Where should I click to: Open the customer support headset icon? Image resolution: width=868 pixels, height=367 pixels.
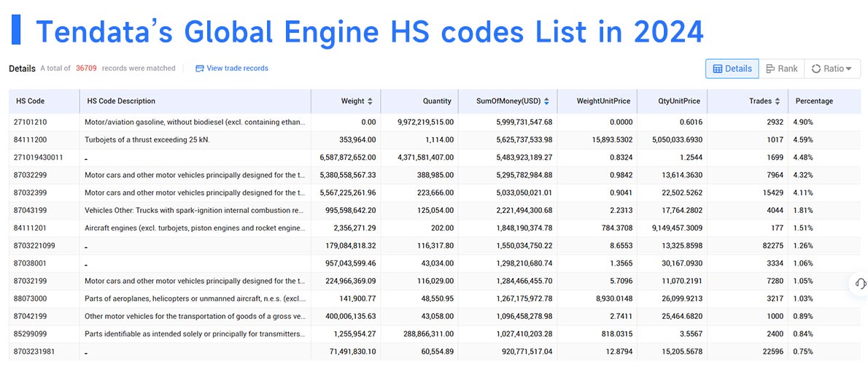point(860,283)
